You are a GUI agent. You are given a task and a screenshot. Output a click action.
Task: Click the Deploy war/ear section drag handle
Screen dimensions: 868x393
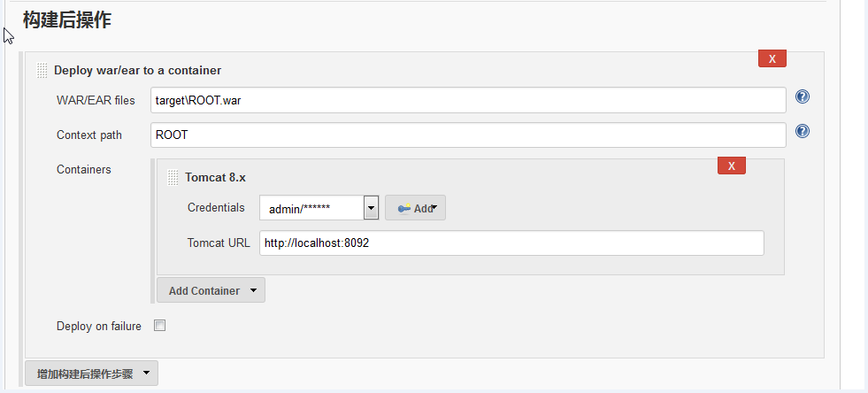(42, 70)
